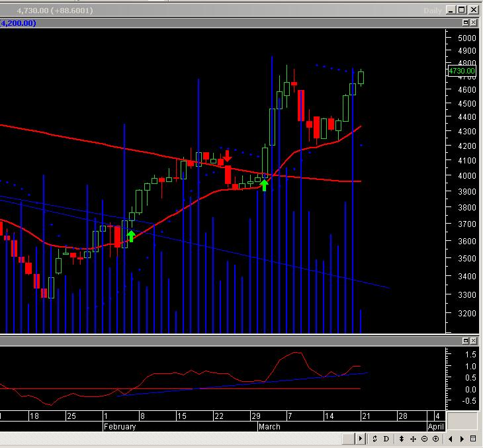The image size is (483, 448).
Task: Click the -0.5 indicator axis label
Action: click(x=469, y=401)
